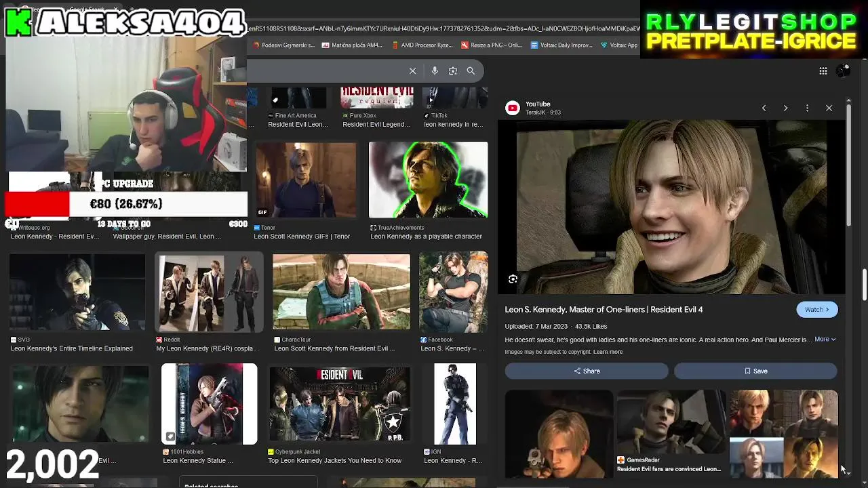Viewport: 868px width, 488px height.
Task: Click the browser address bar URL
Action: coord(443,28)
